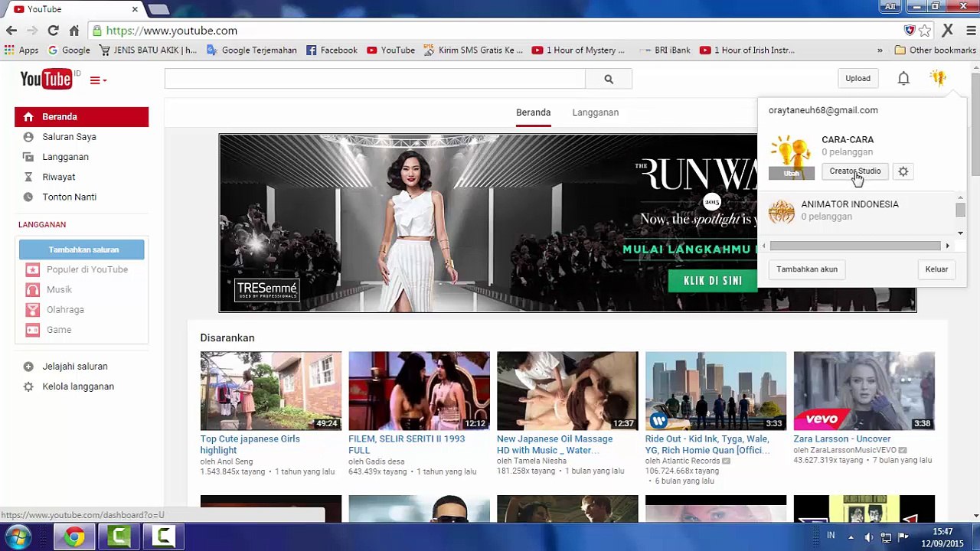Open Chrome from the taskbar

pos(74,536)
